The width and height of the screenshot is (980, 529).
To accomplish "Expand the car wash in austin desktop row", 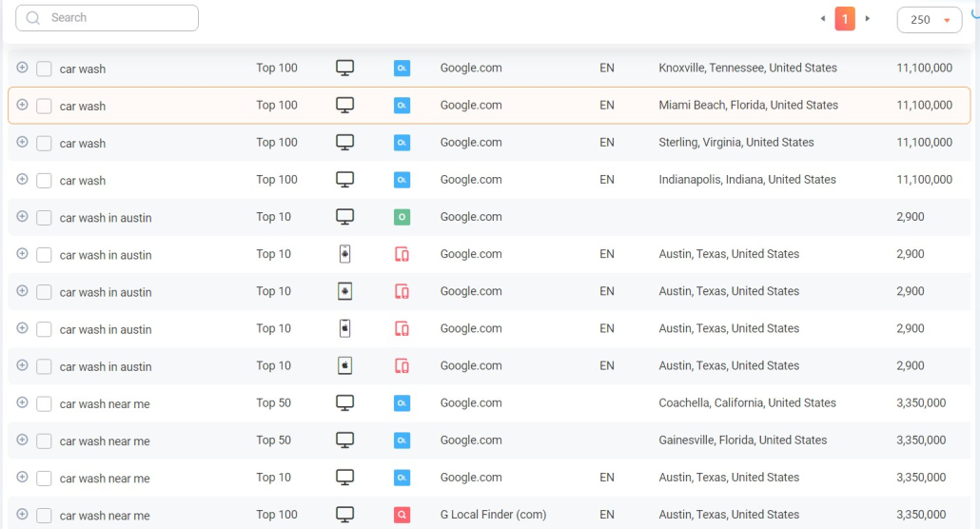I will [22, 216].
